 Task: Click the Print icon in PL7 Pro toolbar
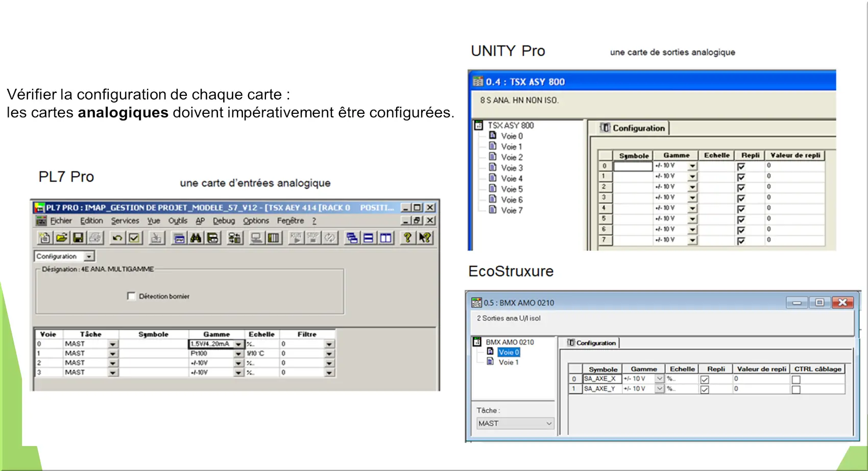pyautogui.click(x=95, y=238)
